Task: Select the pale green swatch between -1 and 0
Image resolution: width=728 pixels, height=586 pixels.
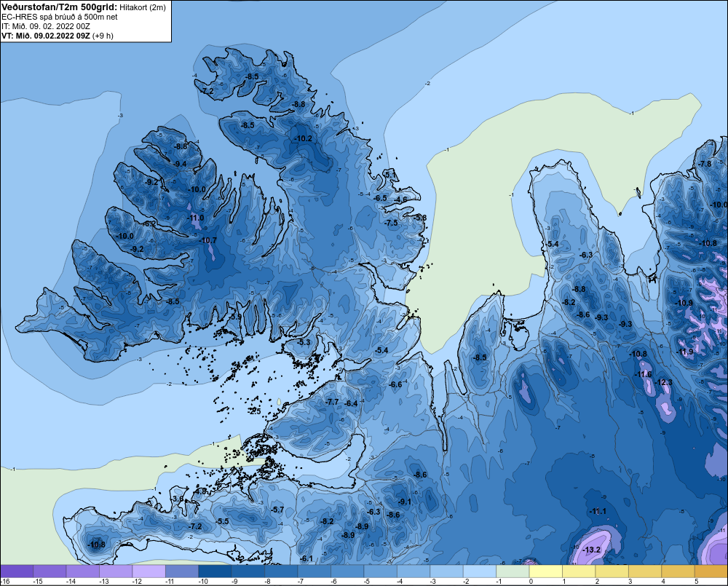Action: (513, 571)
